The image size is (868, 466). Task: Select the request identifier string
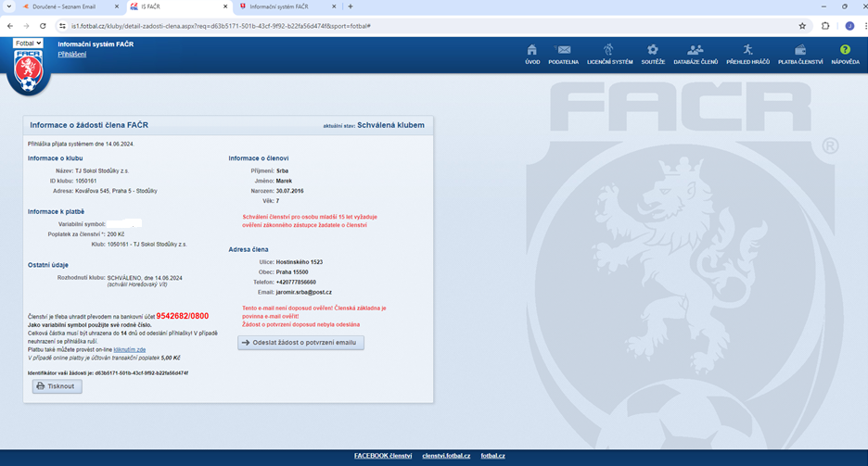pos(141,373)
